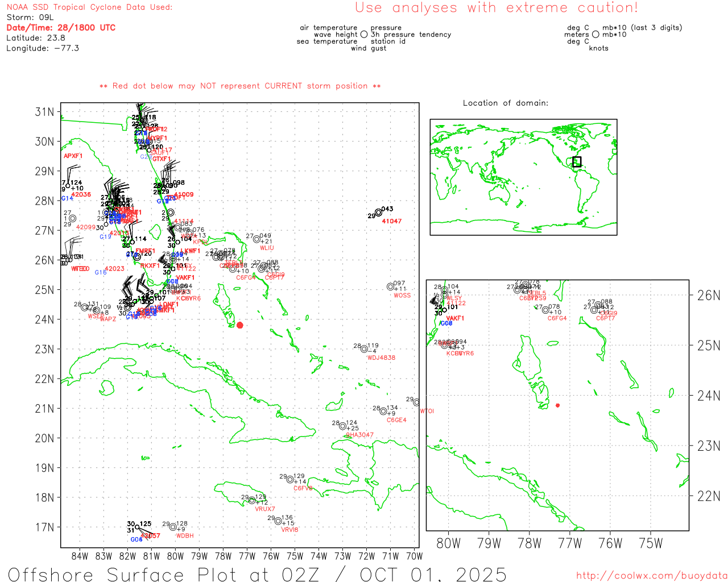Image resolution: width=728 pixels, height=582 pixels.
Task: Click the 31N latitude label
Action: click(44, 111)
